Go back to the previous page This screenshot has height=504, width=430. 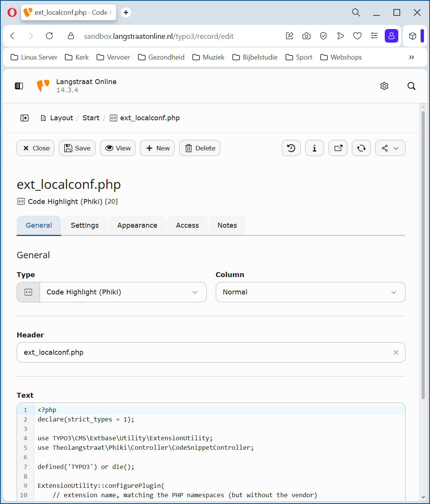[12, 36]
